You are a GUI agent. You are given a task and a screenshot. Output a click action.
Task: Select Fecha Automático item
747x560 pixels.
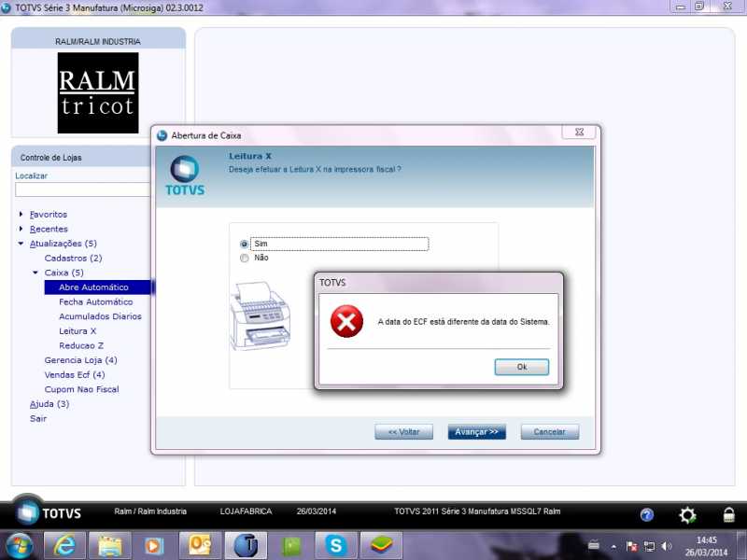pos(96,301)
